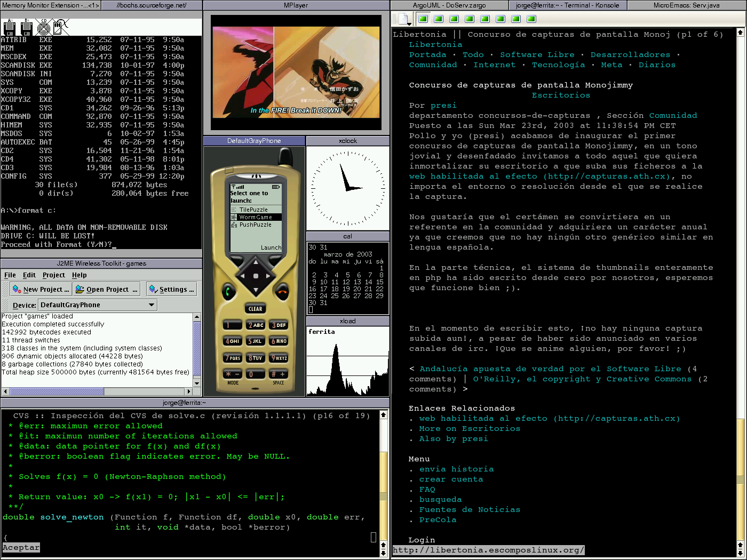
Task: Click the 1 key on phone keypad
Action: coord(233,325)
